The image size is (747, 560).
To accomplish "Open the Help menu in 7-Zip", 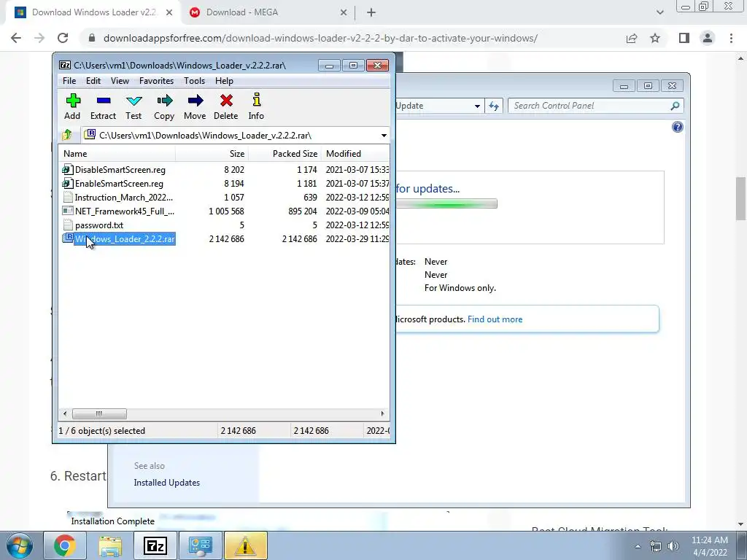I will [x=224, y=81].
